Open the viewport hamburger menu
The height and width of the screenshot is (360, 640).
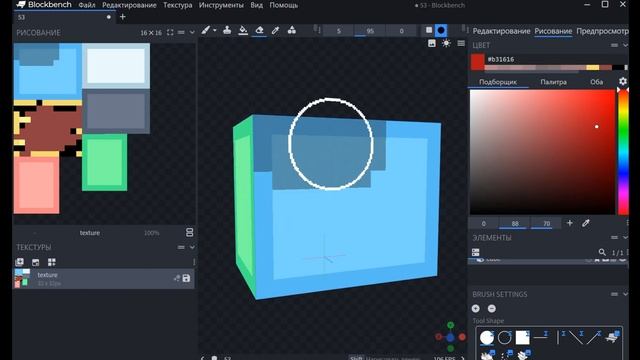(x=461, y=43)
